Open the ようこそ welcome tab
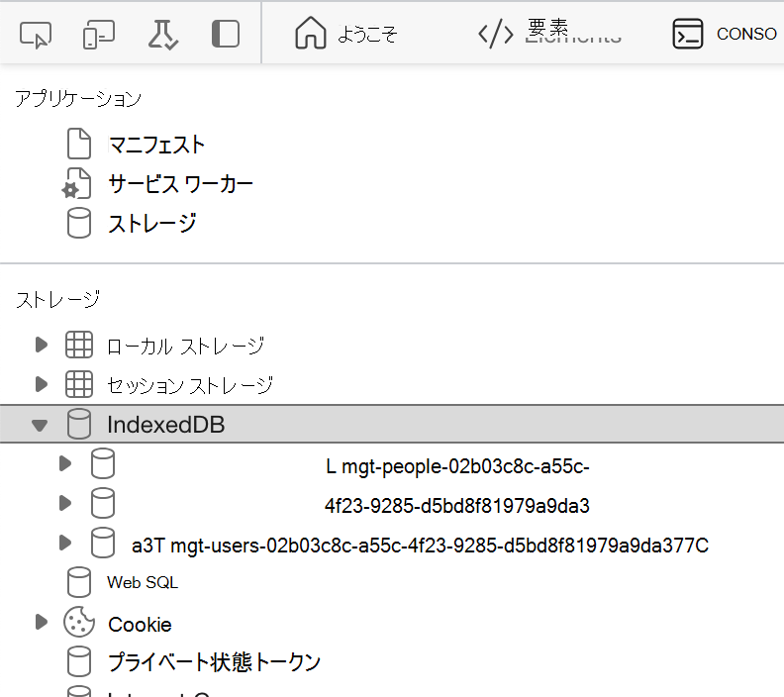 (x=346, y=34)
